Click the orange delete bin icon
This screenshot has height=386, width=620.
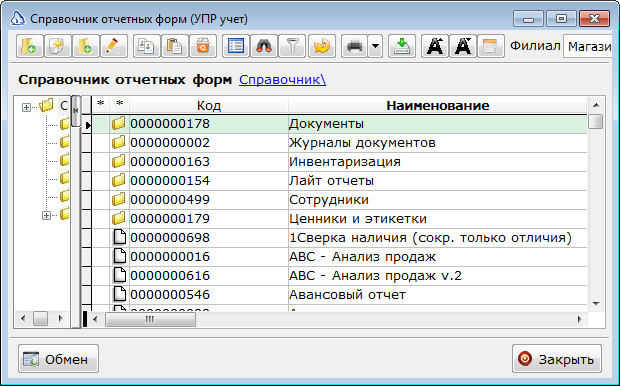[x=203, y=46]
